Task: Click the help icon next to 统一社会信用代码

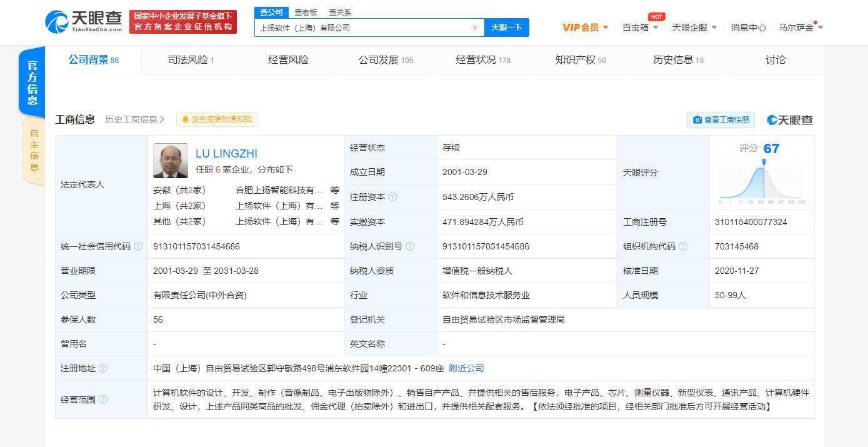Action: coord(138,246)
